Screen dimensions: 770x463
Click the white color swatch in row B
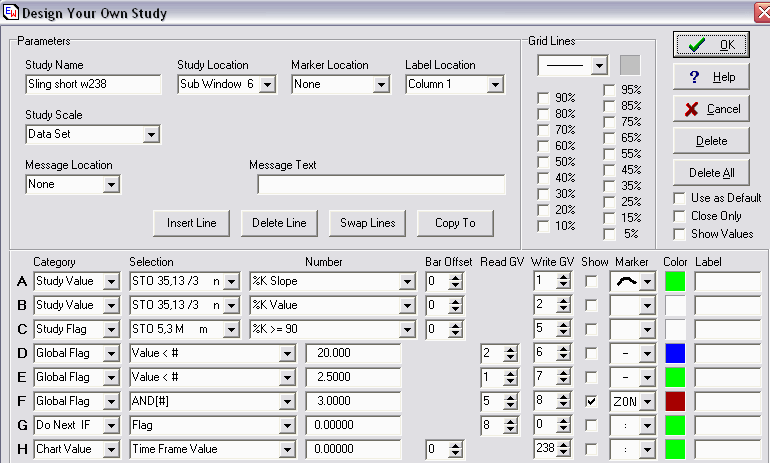[x=675, y=305]
